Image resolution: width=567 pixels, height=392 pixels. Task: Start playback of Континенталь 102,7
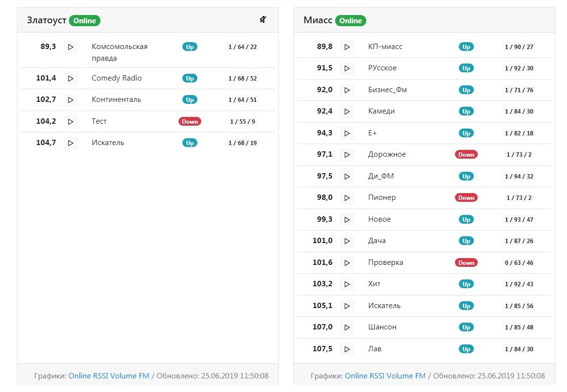[x=71, y=100]
